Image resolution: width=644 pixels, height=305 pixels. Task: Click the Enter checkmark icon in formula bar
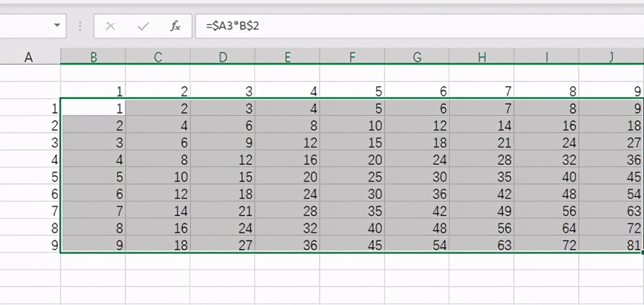(143, 26)
